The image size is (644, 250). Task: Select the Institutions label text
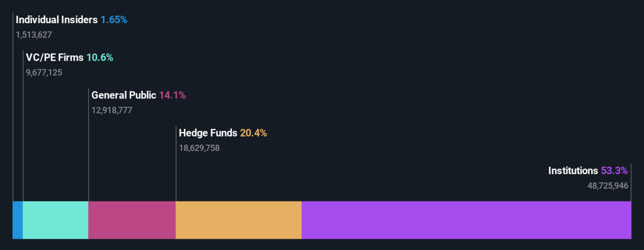[x=573, y=170]
